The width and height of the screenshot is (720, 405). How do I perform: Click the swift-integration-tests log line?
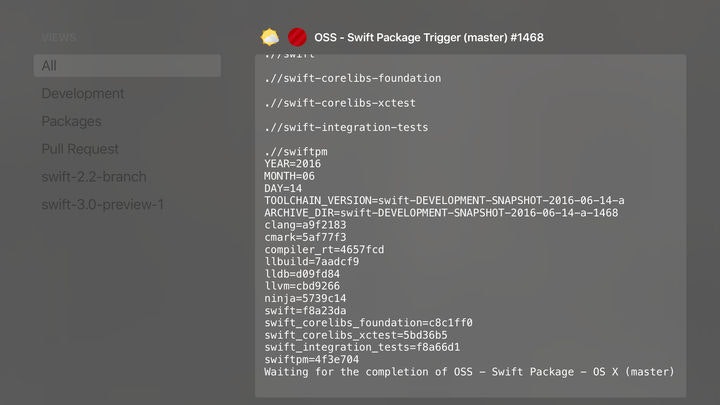click(x=346, y=128)
